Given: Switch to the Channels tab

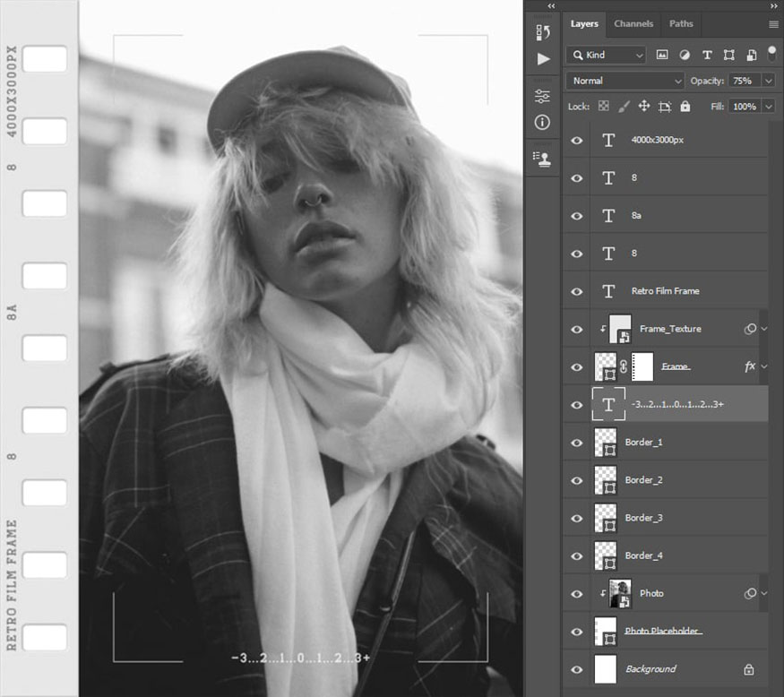Looking at the screenshot, I should [633, 24].
